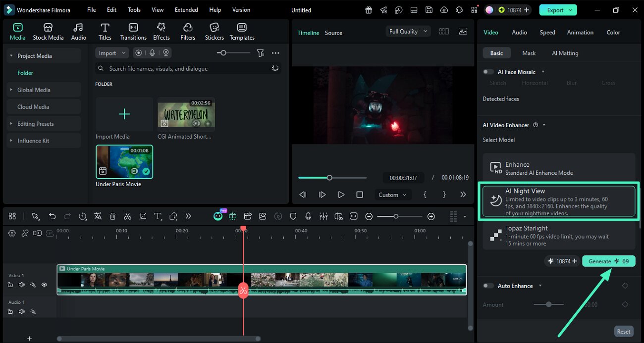The image size is (644, 343).
Task: Click the marker shield icon in timeline toolbar
Action: pos(293,216)
